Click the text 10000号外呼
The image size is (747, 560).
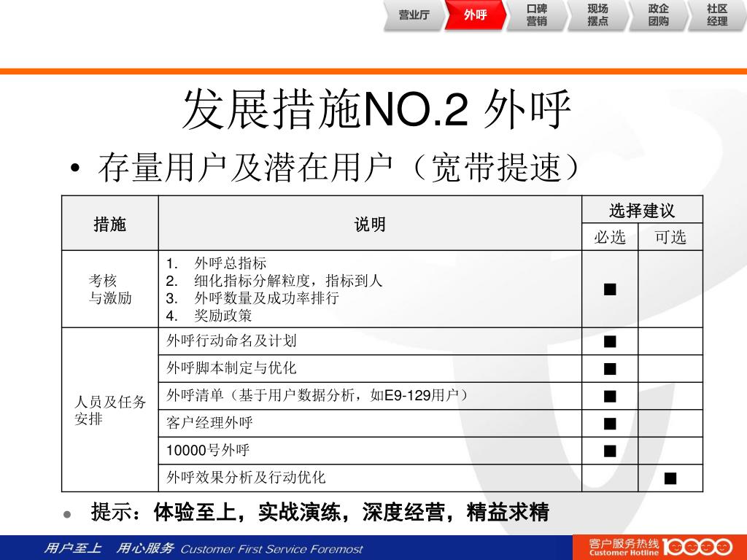point(208,450)
